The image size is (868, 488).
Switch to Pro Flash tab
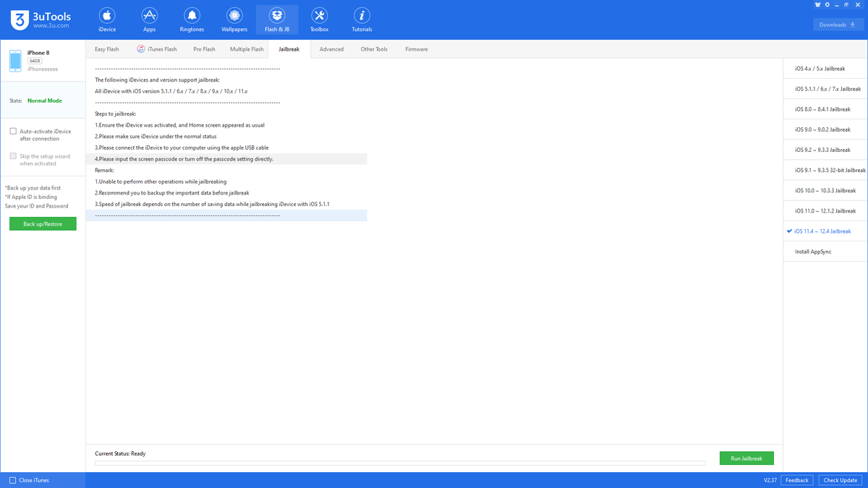click(204, 49)
